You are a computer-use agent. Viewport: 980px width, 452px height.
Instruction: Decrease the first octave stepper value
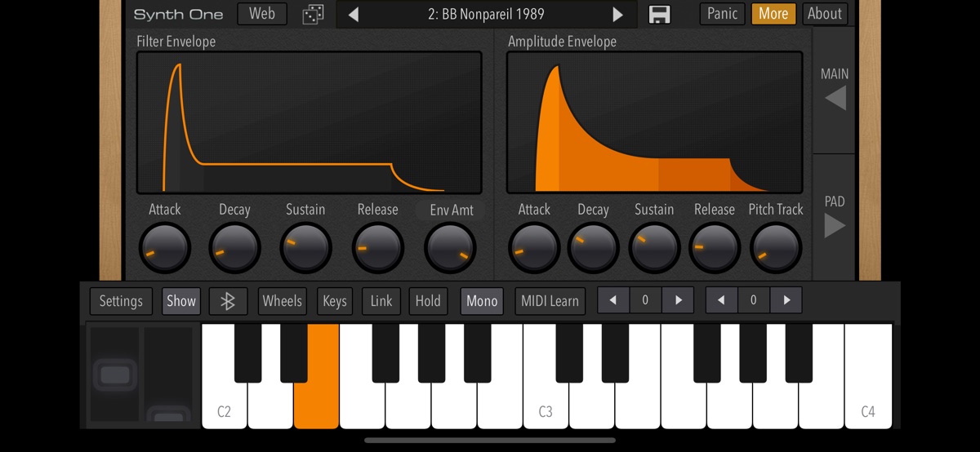point(613,300)
